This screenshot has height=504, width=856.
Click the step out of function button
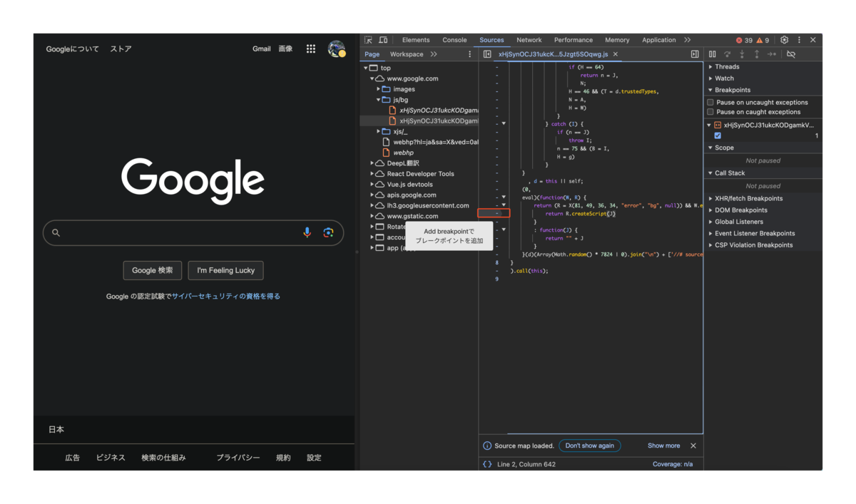pyautogui.click(x=756, y=54)
